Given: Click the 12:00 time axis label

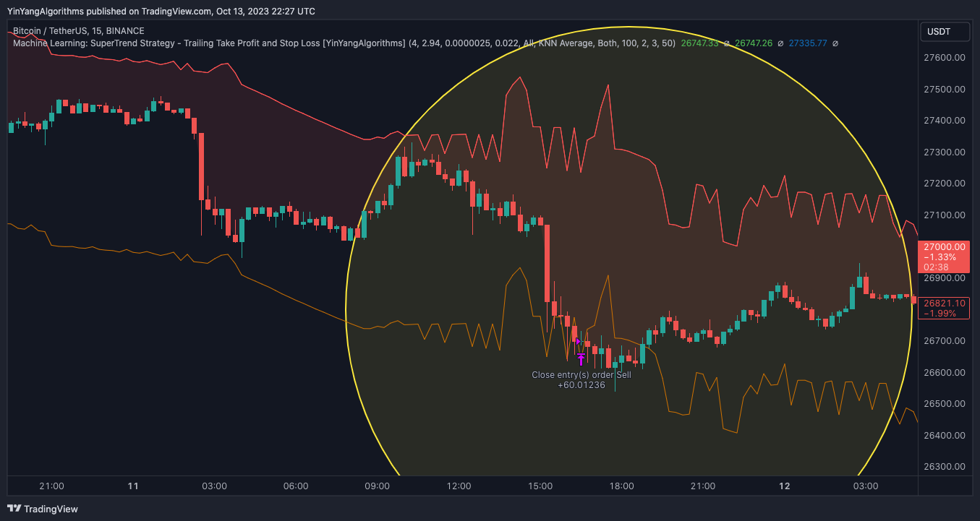Looking at the screenshot, I should 459,486.
